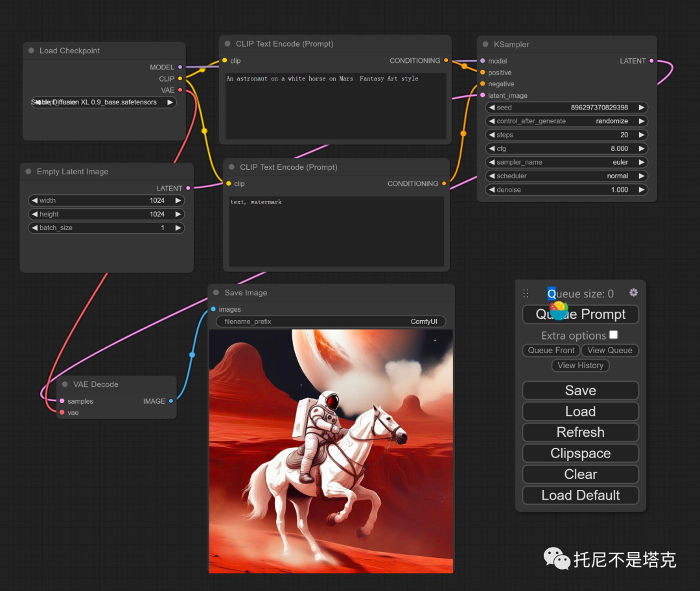Screen dimensions: 700x591
Task: Open the View Queue list
Action: pyautogui.click(x=610, y=351)
